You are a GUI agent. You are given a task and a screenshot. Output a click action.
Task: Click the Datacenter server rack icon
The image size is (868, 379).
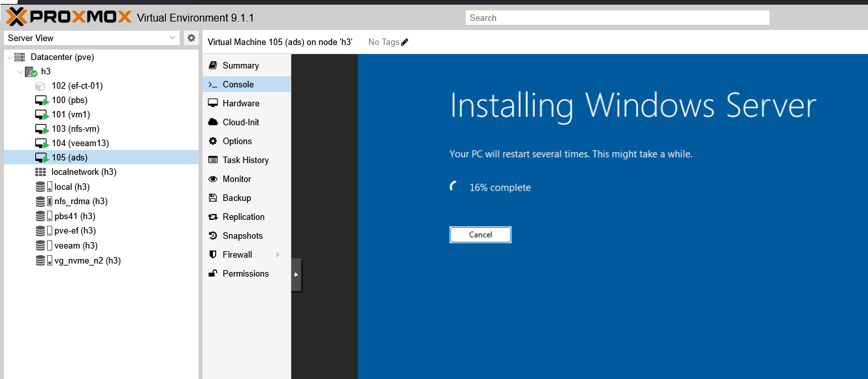[x=20, y=57]
